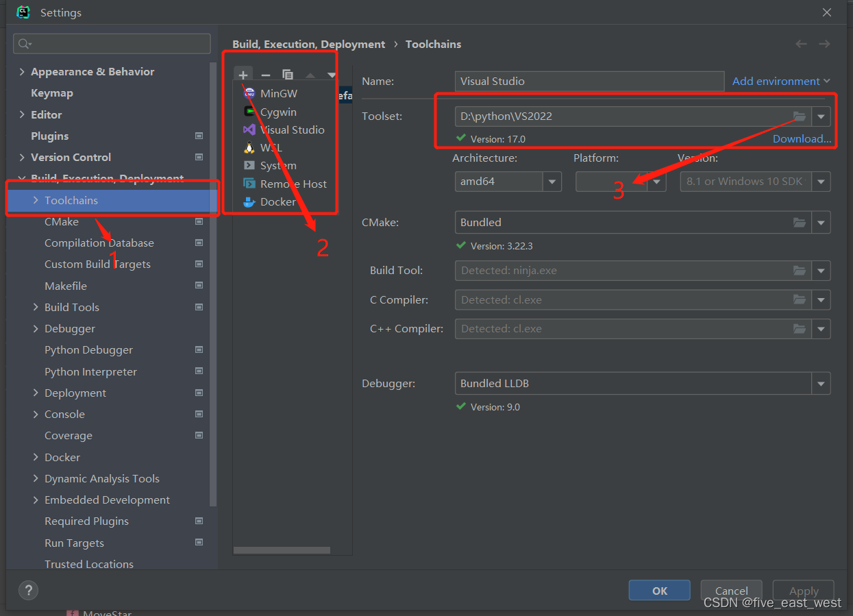853x616 pixels.
Task: Select Toolchains in settings tree
Action: tap(71, 200)
